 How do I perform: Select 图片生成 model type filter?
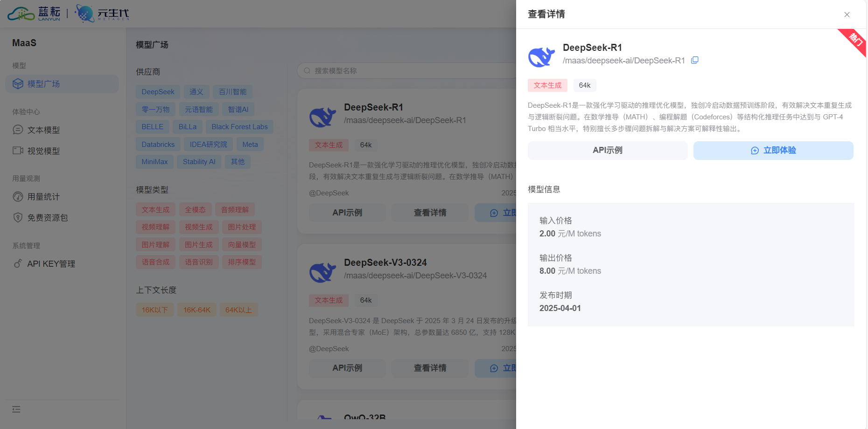pos(199,245)
